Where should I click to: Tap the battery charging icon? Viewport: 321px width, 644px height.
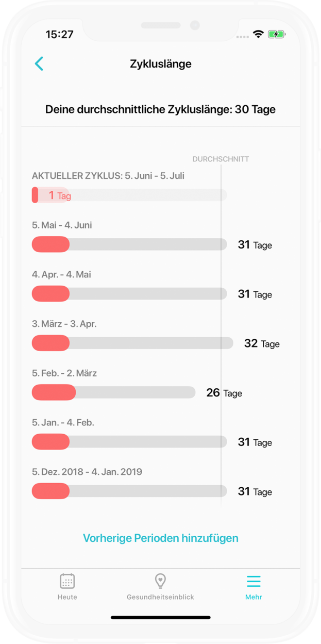276,35
